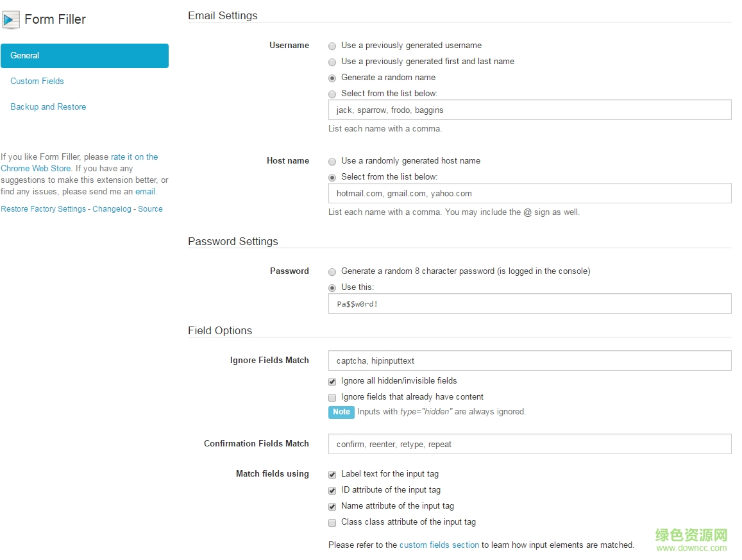Viewport: 742px width, 560px height.
Task: Enable 'Select from the list below' for Username
Action: tap(332, 94)
